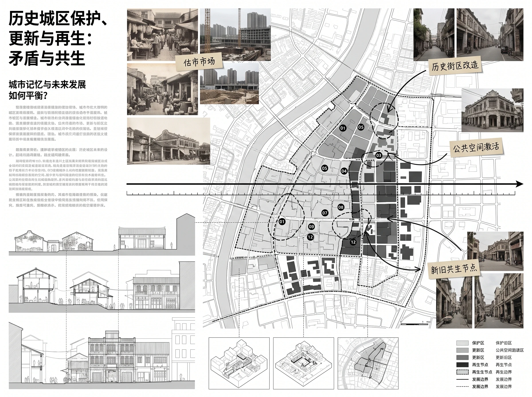Click the 历史街区改造 paper label
The width and height of the screenshot is (532, 397).
[455, 66]
